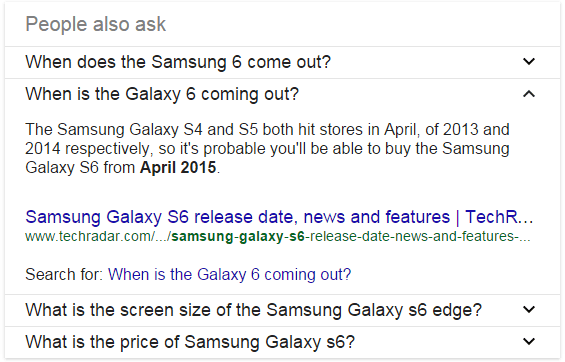Collapse the 'When is the Galaxy 6 coming out?' chevron
This screenshot has width=565, height=362.
pos(529,94)
